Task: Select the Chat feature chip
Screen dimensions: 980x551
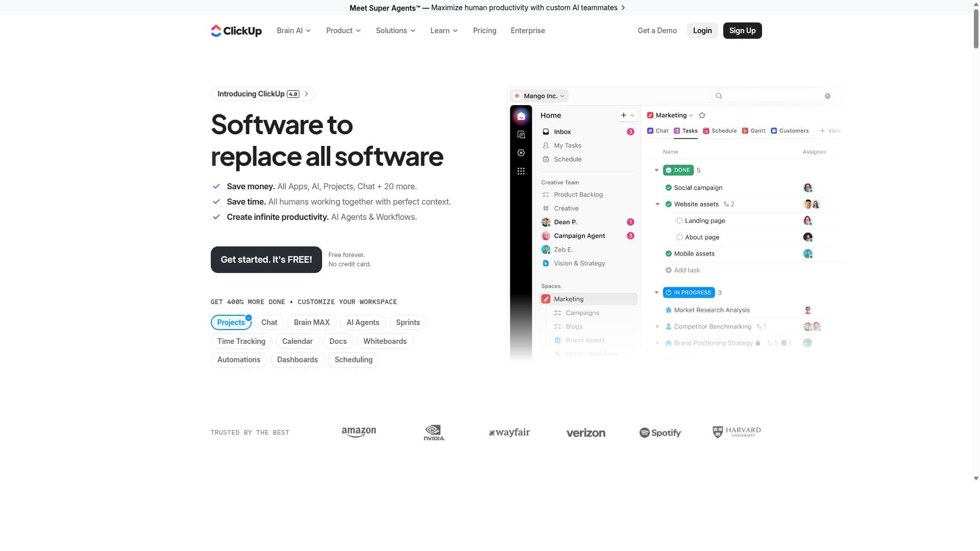Action: pos(269,322)
